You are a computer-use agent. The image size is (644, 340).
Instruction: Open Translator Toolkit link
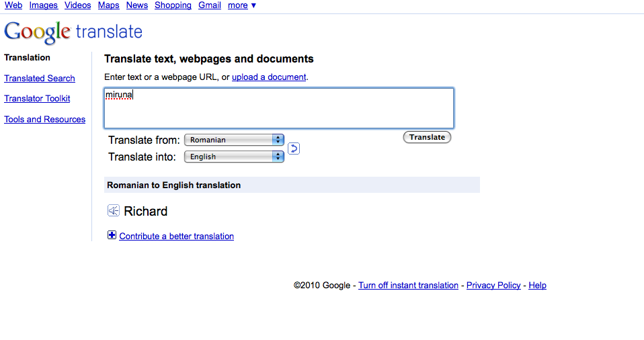(37, 99)
